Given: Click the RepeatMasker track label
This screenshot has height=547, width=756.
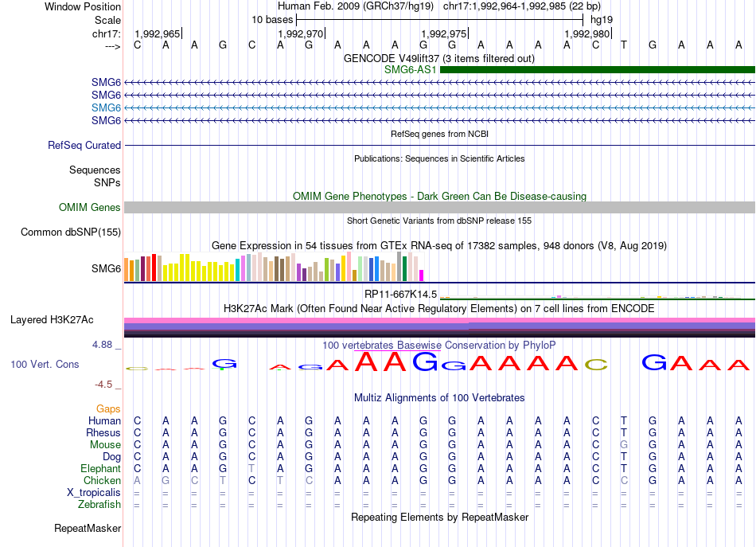Looking at the screenshot, I should pos(88,528).
